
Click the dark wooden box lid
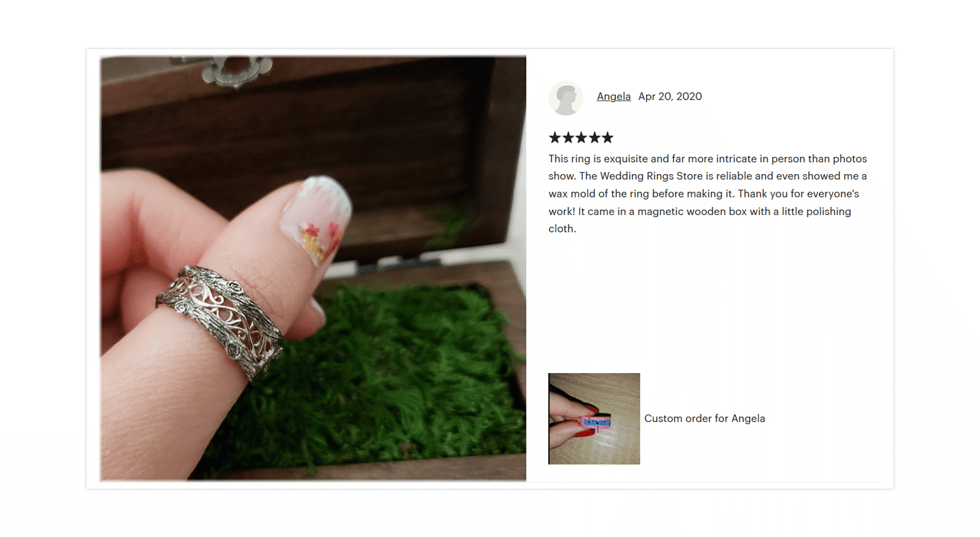pos(296,134)
